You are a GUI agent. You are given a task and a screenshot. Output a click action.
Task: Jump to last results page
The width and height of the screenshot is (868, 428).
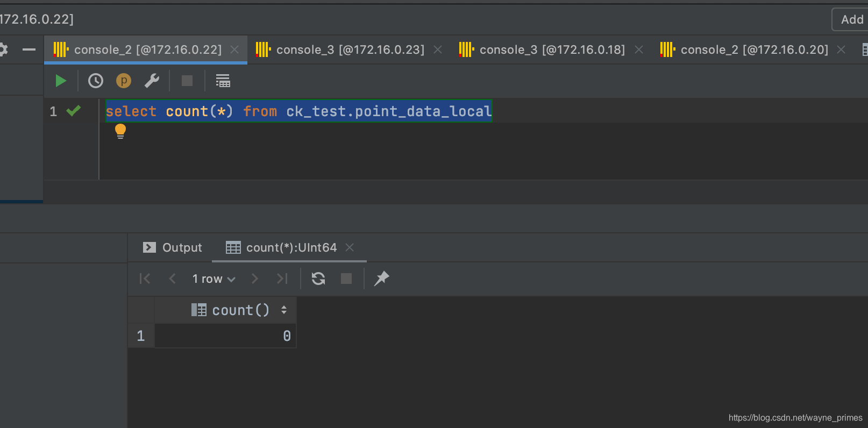282,279
